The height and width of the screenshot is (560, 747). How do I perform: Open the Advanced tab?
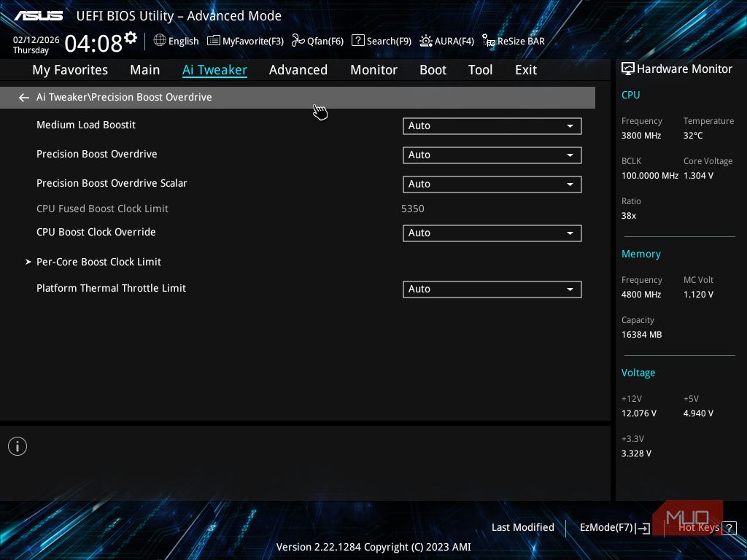point(298,70)
